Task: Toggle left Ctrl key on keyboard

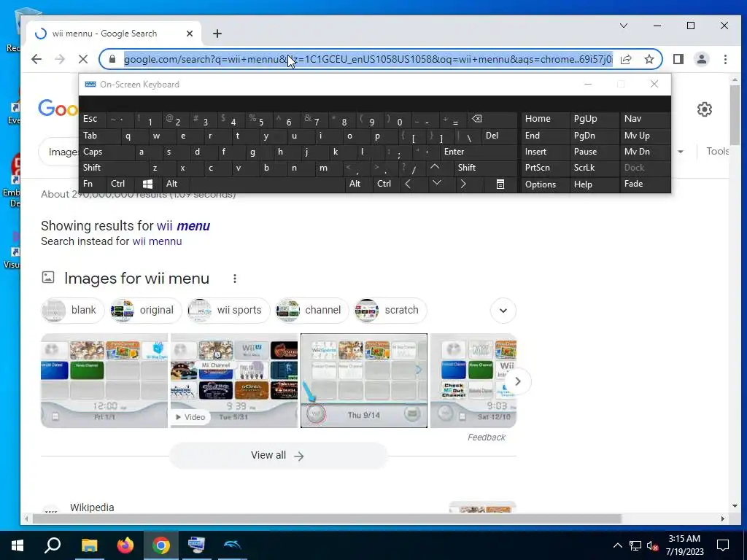Action: click(120, 184)
